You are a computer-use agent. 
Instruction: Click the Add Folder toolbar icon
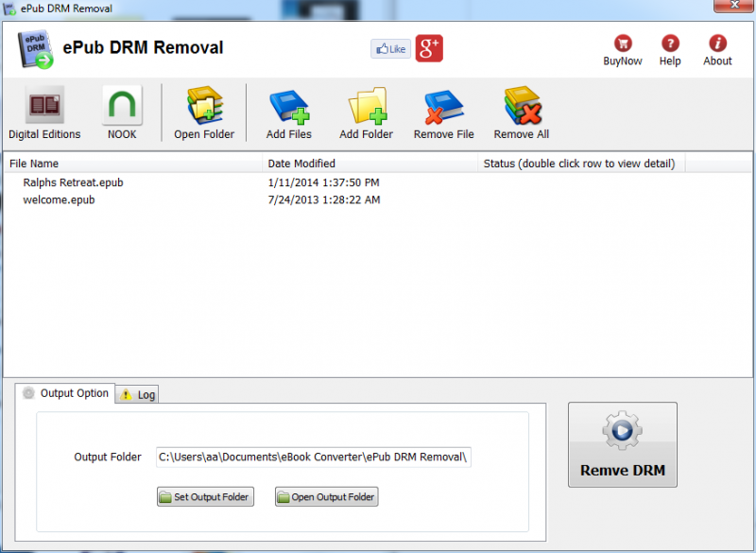tap(366, 107)
